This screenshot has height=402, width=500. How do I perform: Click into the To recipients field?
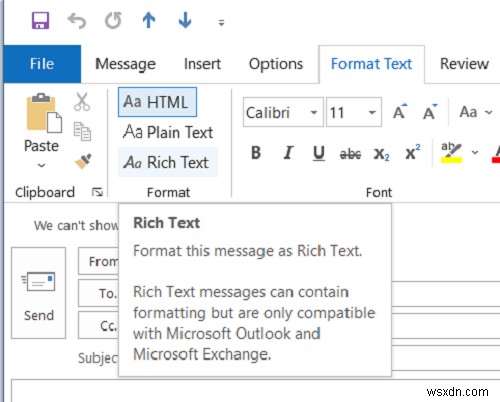pos(446,293)
